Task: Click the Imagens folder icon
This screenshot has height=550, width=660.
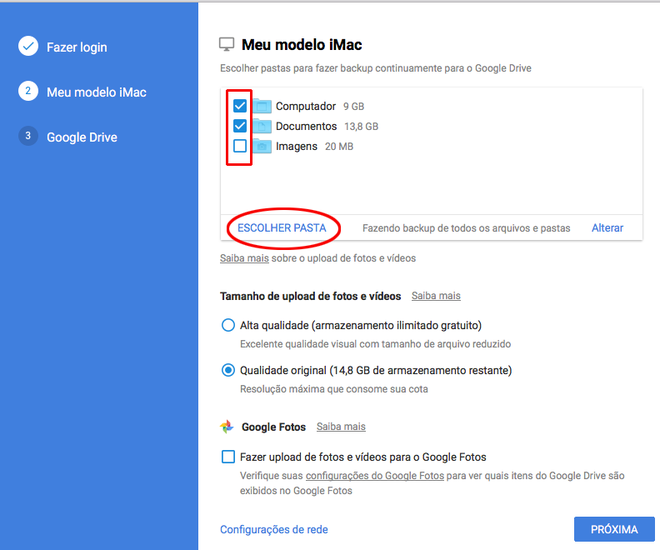Action: 262,146
